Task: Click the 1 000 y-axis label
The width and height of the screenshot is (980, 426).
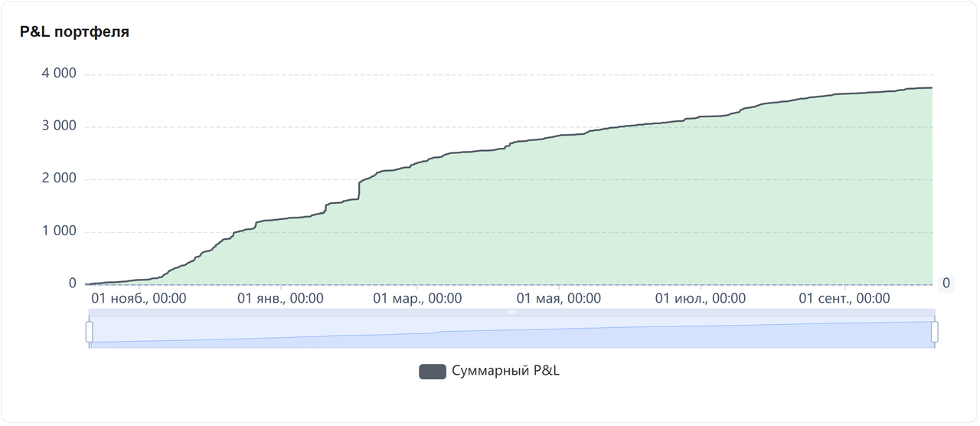Action: coord(59,231)
